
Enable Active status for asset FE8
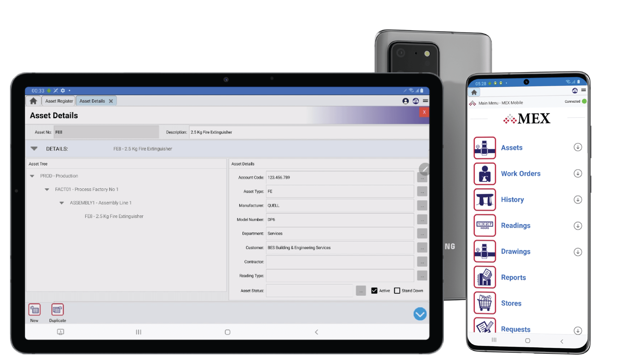(x=374, y=290)
